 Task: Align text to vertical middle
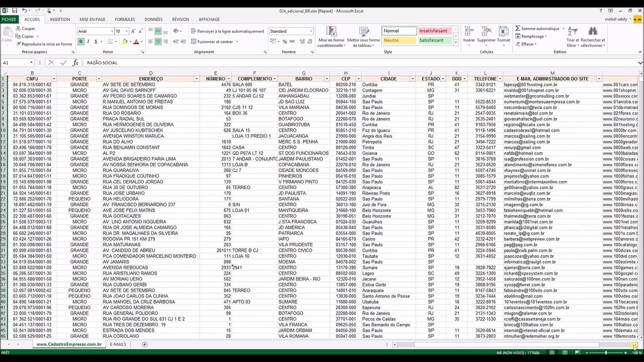tap(157, 31)
